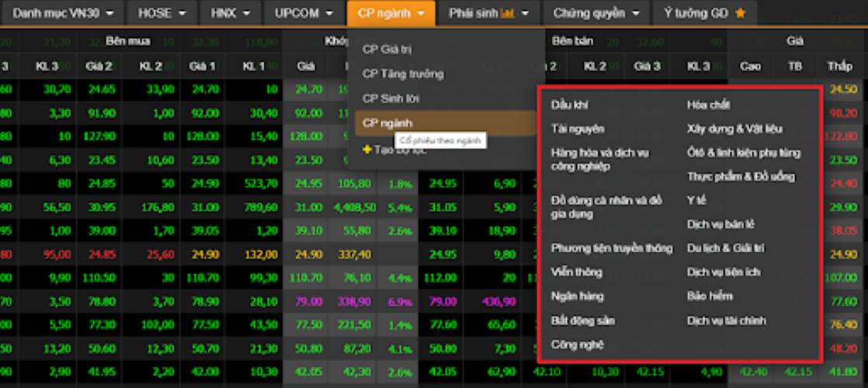Collapse the orange CP ngành dropdown tab
The height and width of the screenshot is (388, 868).
click(x=391, y=13)
